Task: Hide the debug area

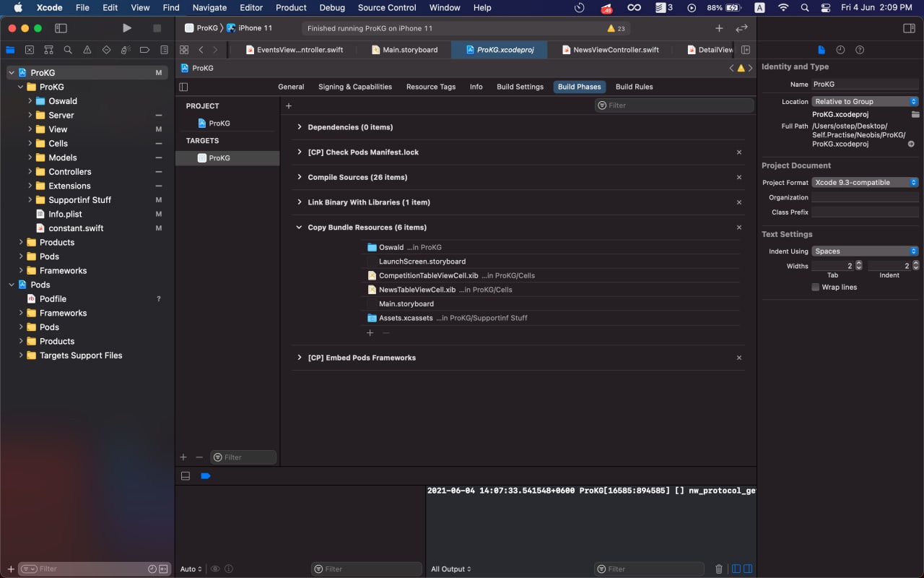Action: pos(186,476)
